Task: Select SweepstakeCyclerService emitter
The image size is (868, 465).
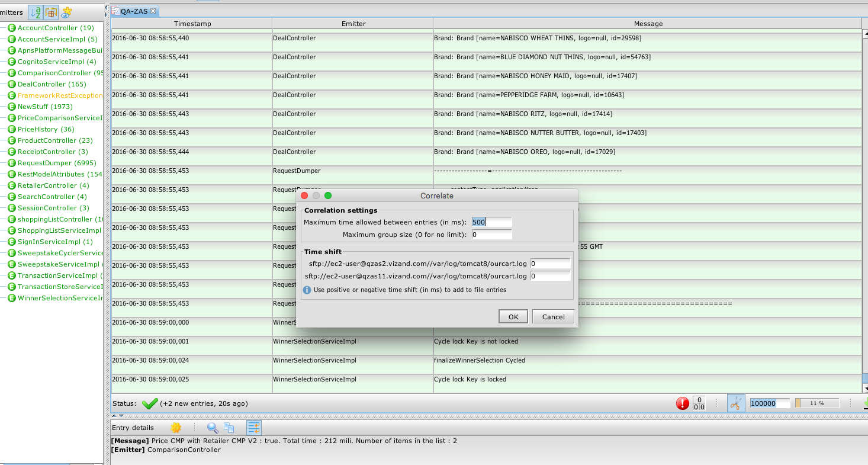Action: click(60, 253)
